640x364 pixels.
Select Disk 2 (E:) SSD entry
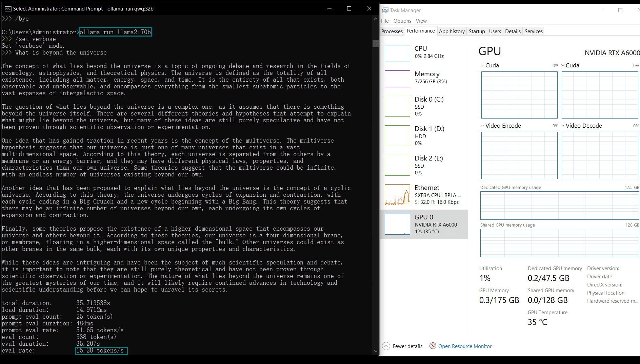pos(424,165)
